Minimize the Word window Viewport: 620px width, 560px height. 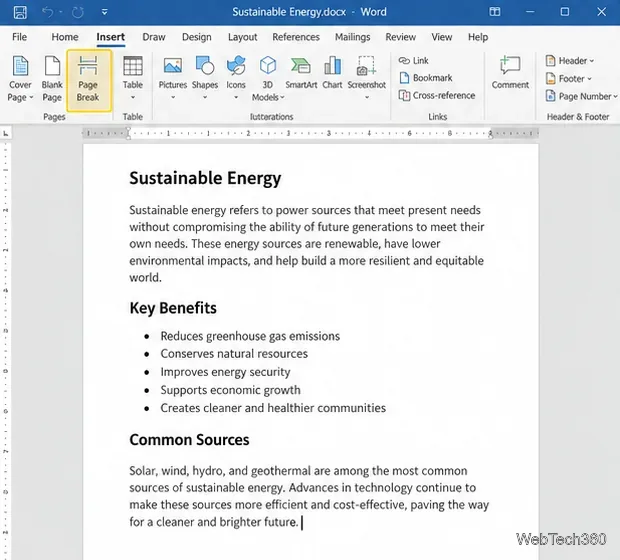(530, 12)
